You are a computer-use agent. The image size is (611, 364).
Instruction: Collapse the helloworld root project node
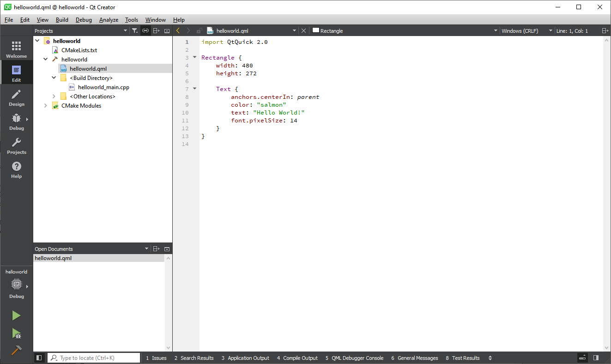coord(37,41)
